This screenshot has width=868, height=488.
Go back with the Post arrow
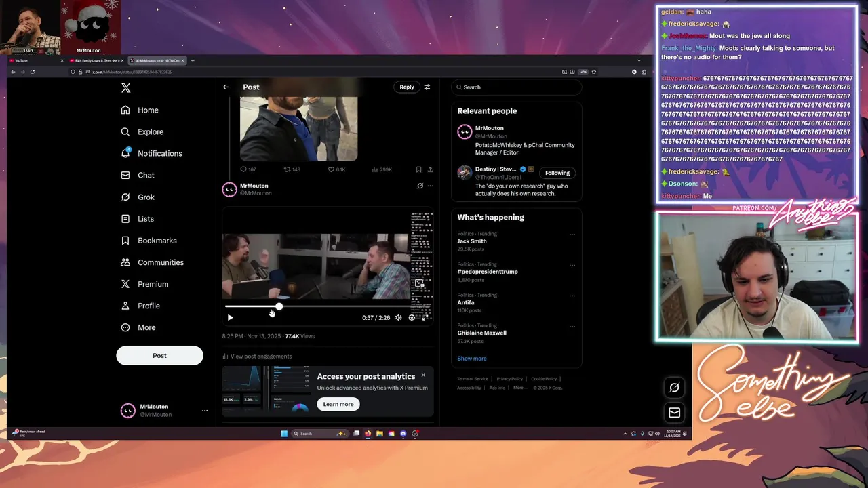(226, 87)
